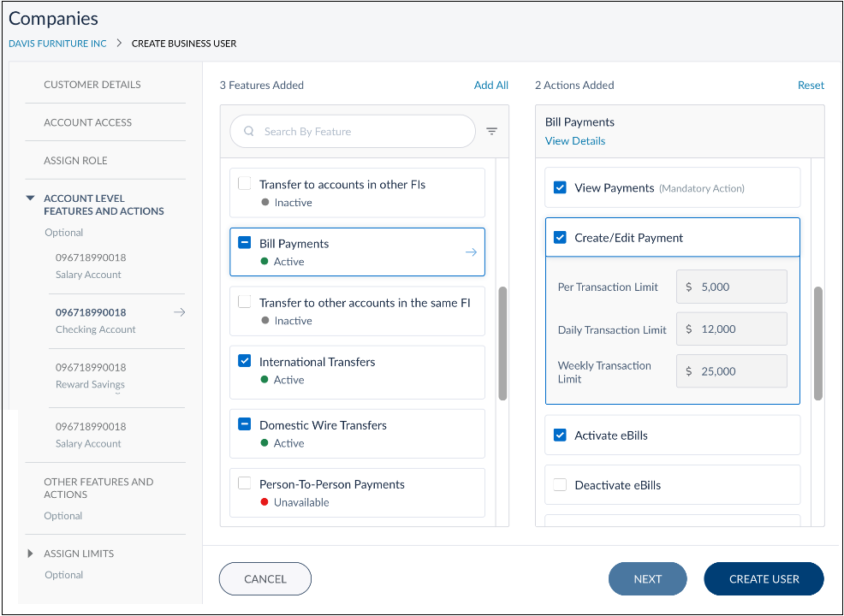Collapse Account Level Features and Actions section
Image resolution: width=844 pixels, height=616 pixels.
click(x=32, y=198)
